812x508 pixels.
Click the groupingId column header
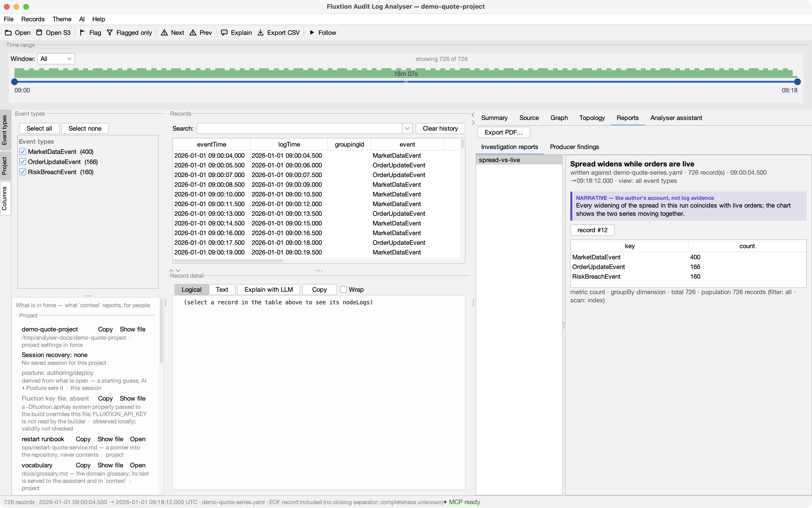[349, 144]
